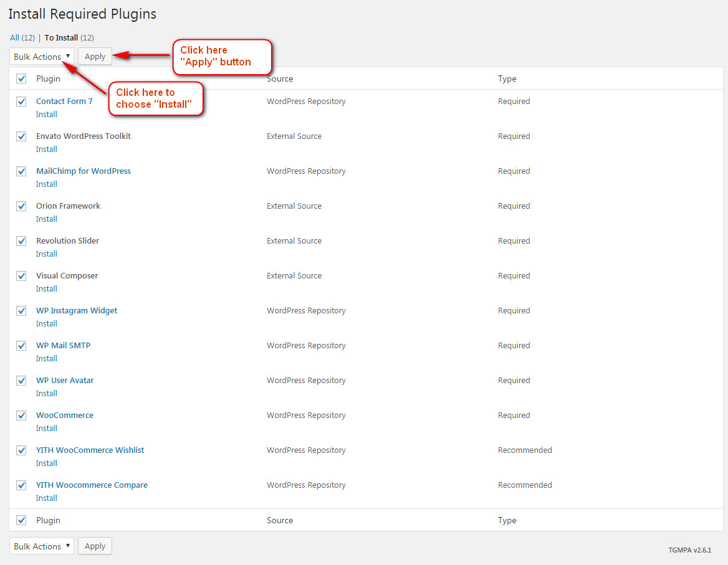Open the bottom Bulk Actions dropdown
The width and height of the screenshot is (728, 565).
[x=41, y=546]
